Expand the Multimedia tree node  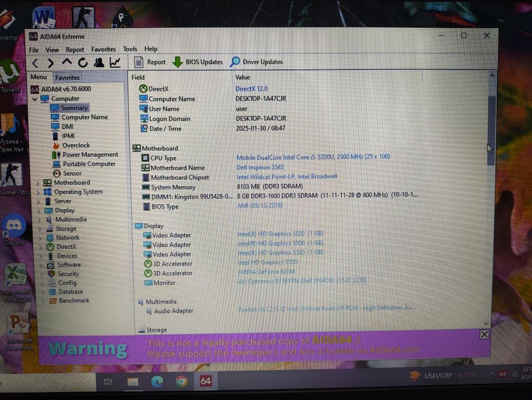[40, 220]
